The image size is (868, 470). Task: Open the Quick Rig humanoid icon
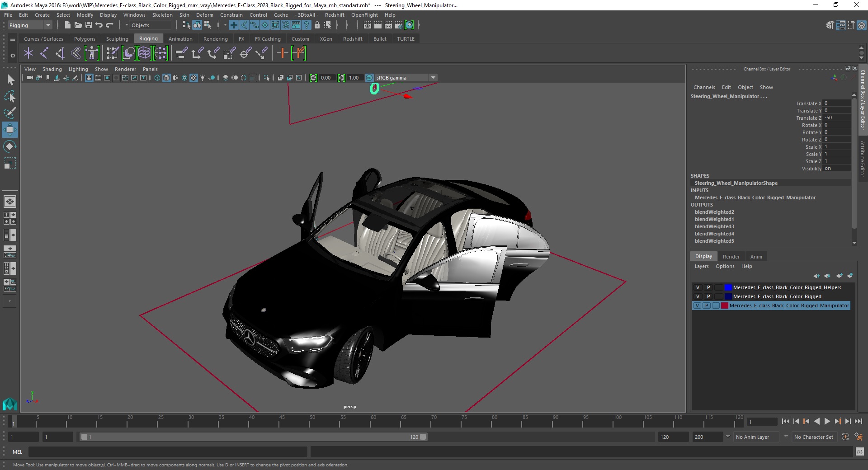tap(92, 53)
